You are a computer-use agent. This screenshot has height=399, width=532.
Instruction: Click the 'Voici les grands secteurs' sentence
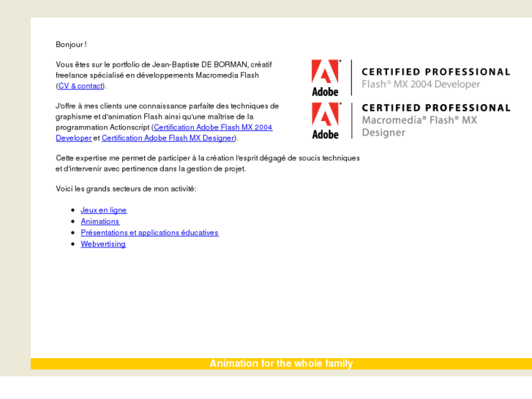tap(126, 189)
